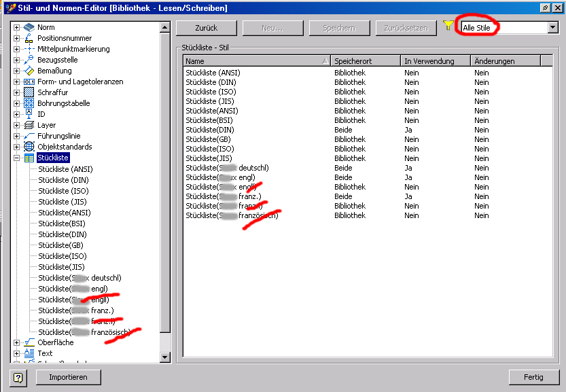Viewport: 566px width, 392px height.
Task: Expand the Layer node
Action: 16,125
